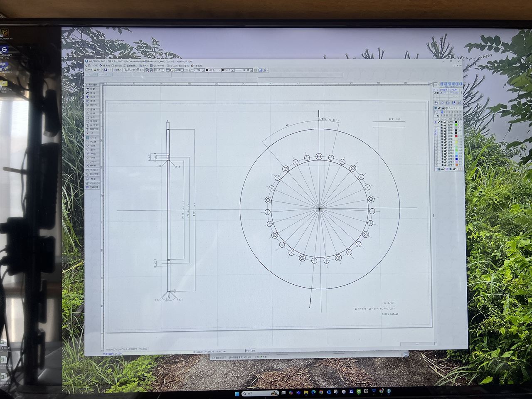The width and height of the screenshot is (532, 399).
Task: Select the 寸法記入 (dimension) tool
Action: click(92, 170)
